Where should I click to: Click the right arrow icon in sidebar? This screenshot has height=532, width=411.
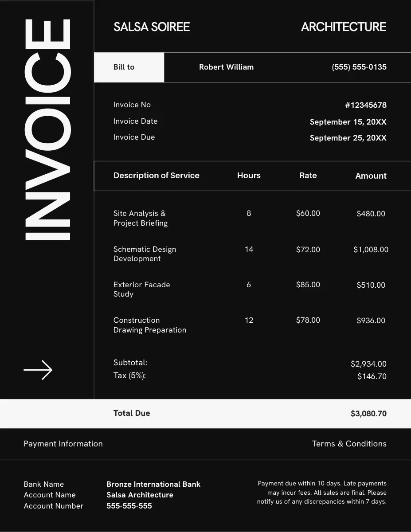38,370
